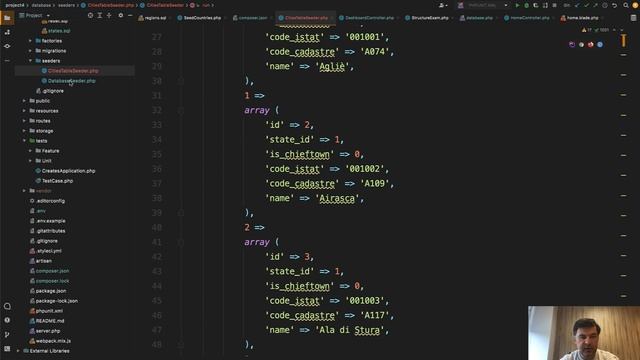Click the Git branch icon in bottom-left stripe
The height and width of the screenshot is (360, 640).
click(7, 334)
